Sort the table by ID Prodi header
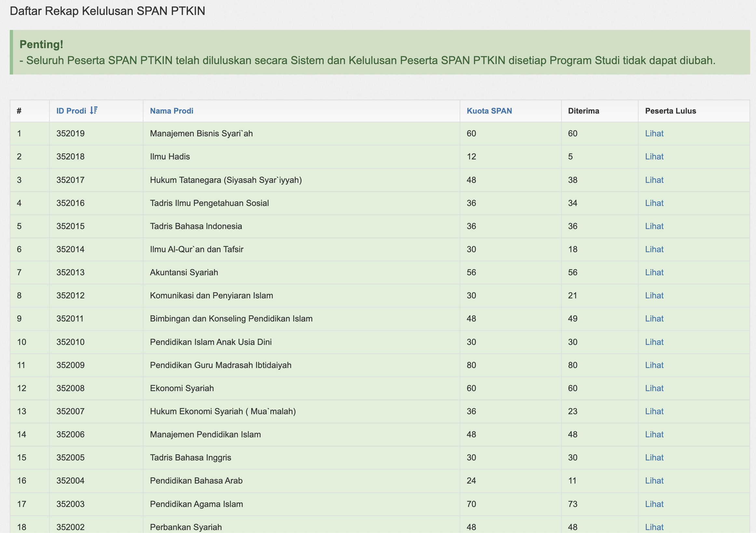 click(71, 111)
